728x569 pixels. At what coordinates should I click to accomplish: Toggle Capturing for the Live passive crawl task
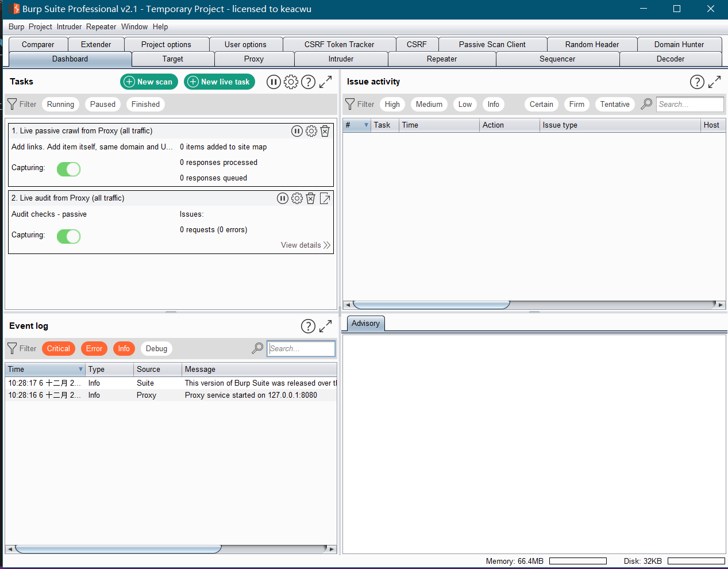coord(68,169)
